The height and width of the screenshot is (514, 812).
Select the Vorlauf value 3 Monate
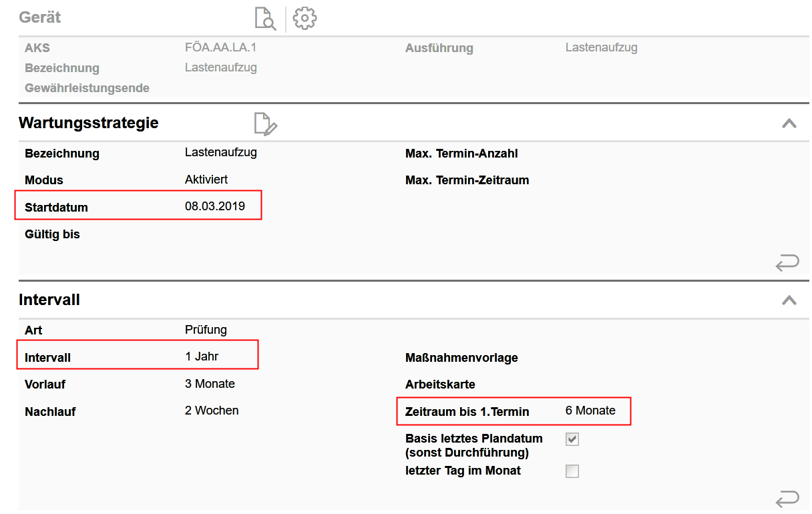[210, 384]
